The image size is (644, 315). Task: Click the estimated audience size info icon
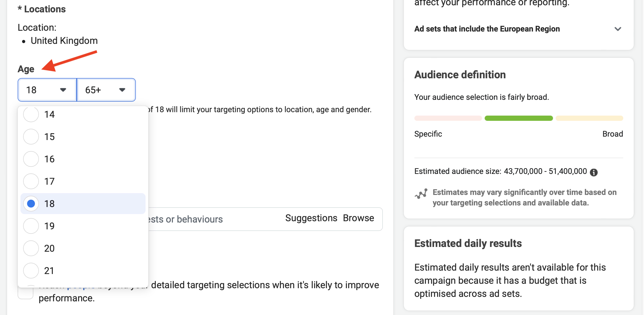tap(594, 172)
